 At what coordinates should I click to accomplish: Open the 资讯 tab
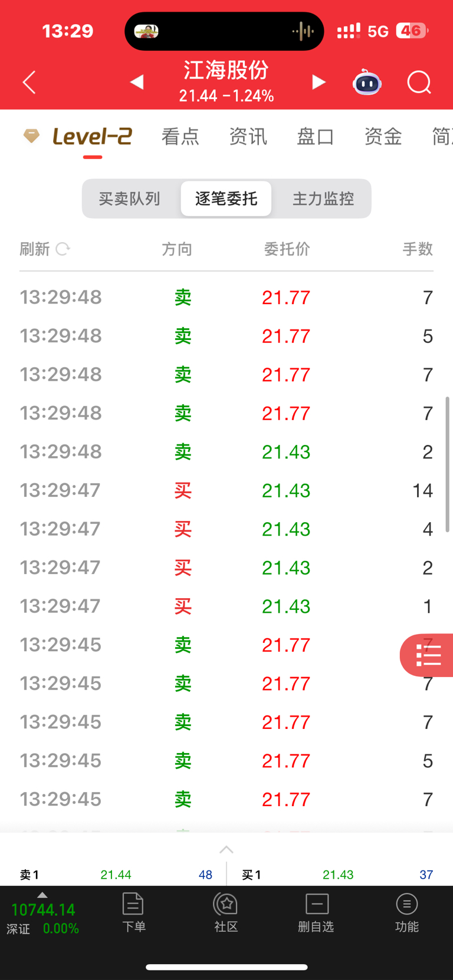pos(248,137)
